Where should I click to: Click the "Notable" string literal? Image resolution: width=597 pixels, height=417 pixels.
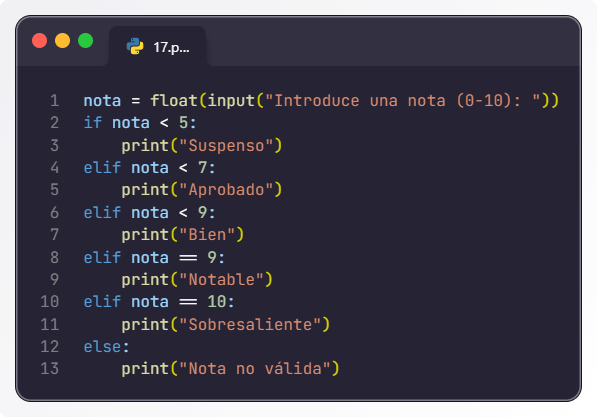[222, 280]
